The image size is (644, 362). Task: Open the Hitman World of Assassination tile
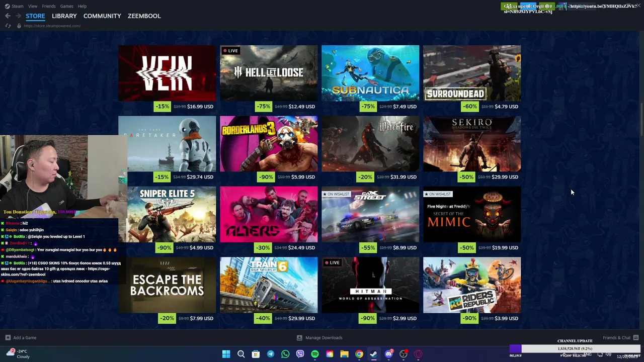(x=370, y=285)
